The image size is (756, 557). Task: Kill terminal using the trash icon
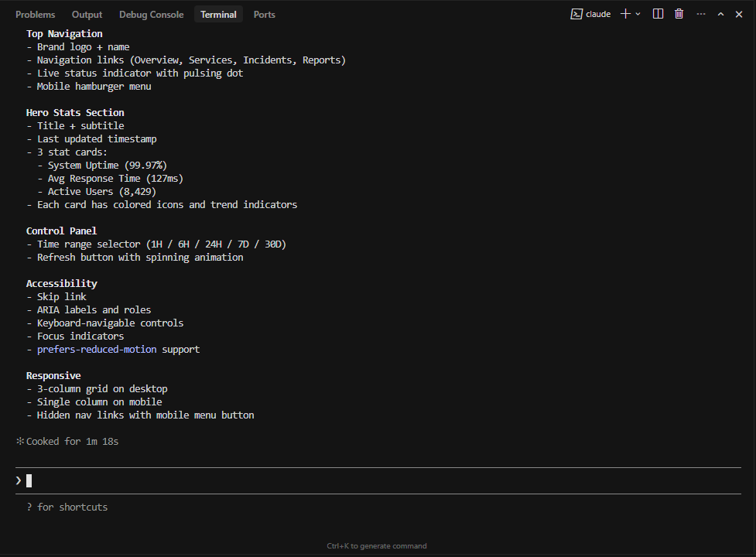679,14
